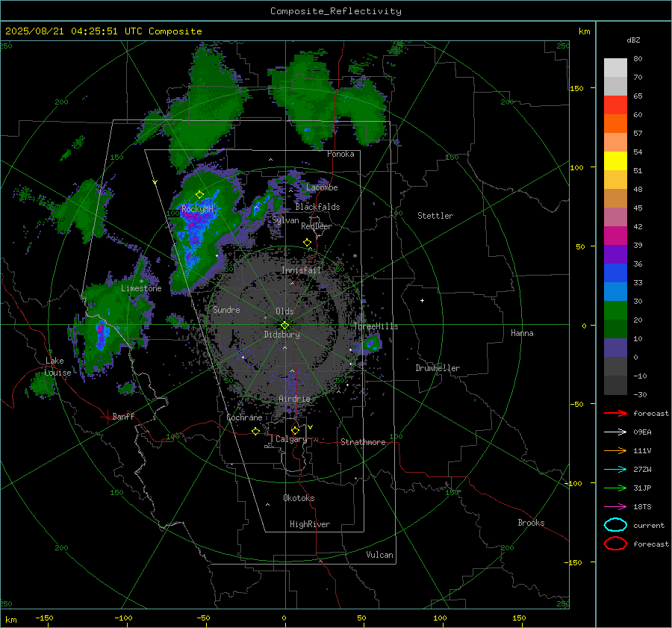Click the white 09EA arrow in legend

[x=615, y=432]
